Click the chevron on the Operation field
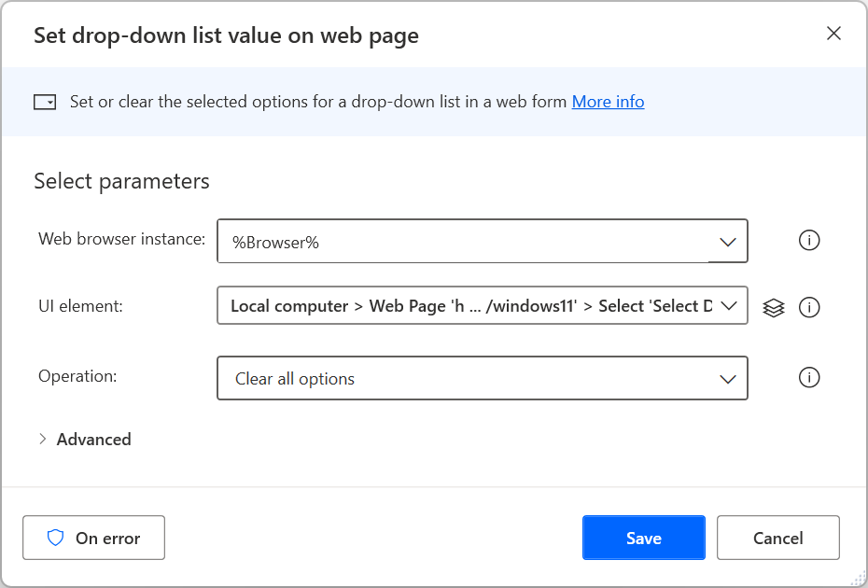Viewport: 868px width, 588px height. (727, 377)
